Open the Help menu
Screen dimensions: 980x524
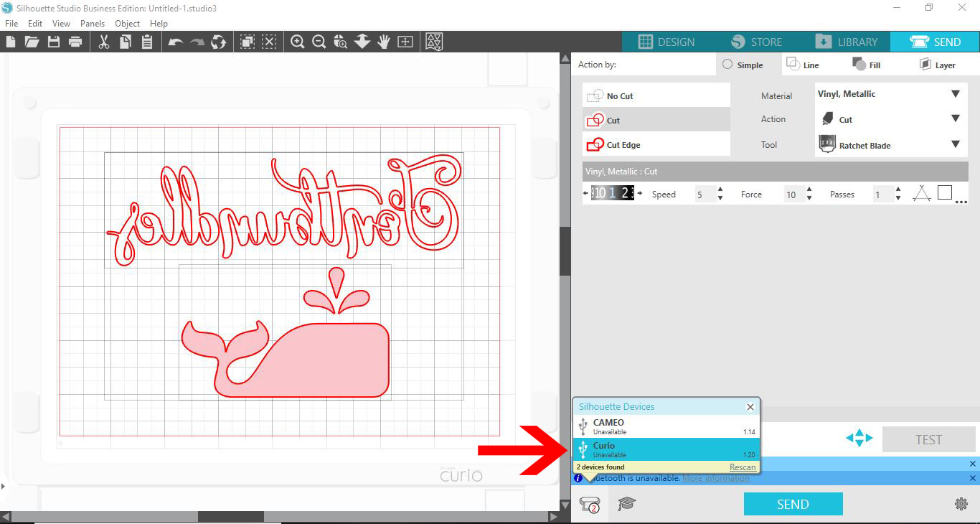(159, 24)
